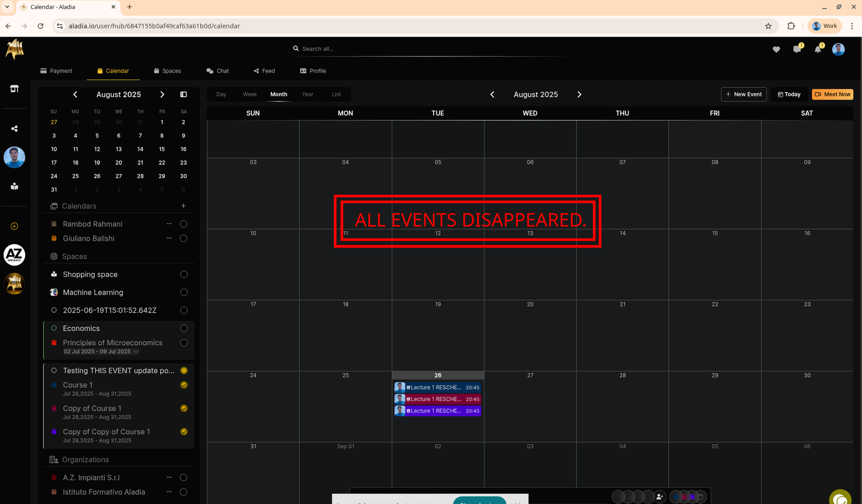Click the yellow plus circle in the sidebar

[x=15, y=226]
